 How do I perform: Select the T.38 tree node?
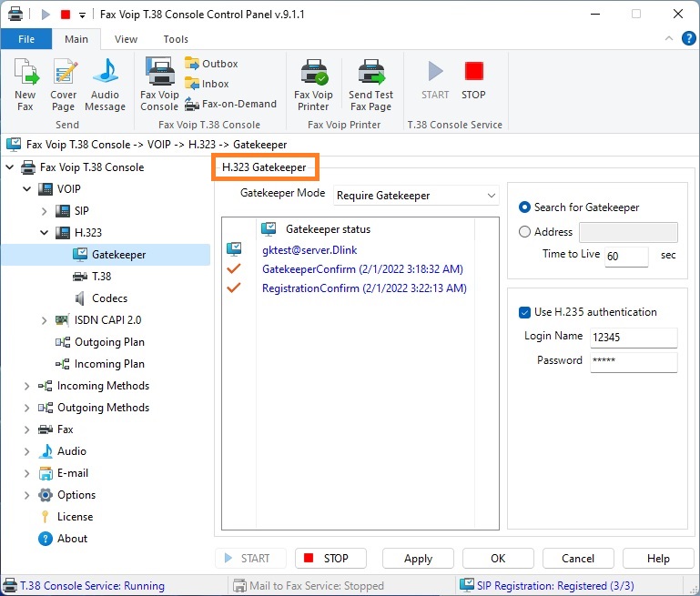click(x=93, y=277)
